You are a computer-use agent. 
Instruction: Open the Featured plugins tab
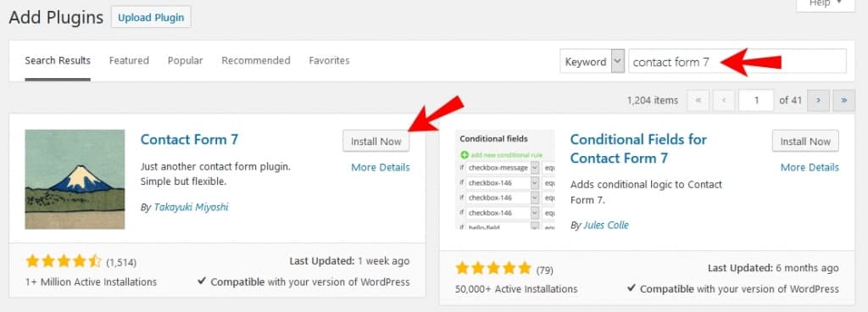tap(129, 60)
